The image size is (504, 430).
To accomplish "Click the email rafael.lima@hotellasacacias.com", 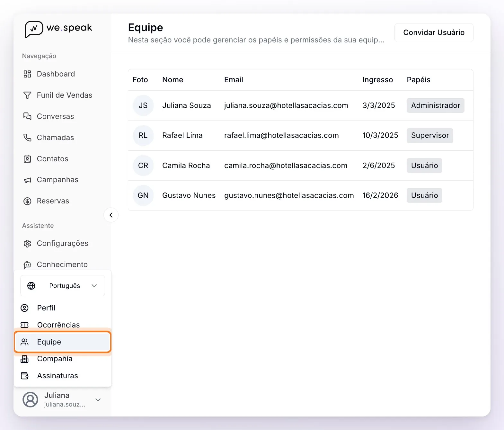I will click(x=281, y=135).
